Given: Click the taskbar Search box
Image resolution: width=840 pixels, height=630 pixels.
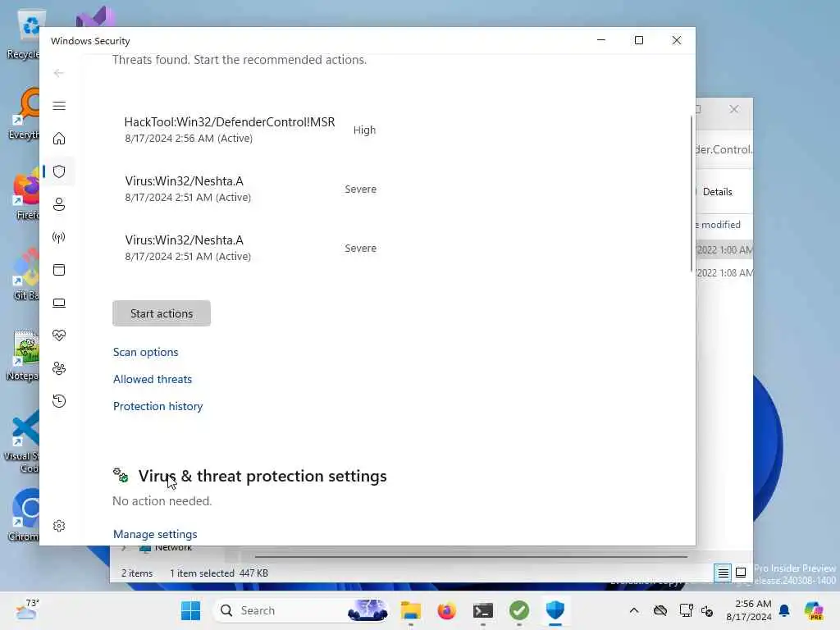Looking at the screenshot, I should point(300,610).
